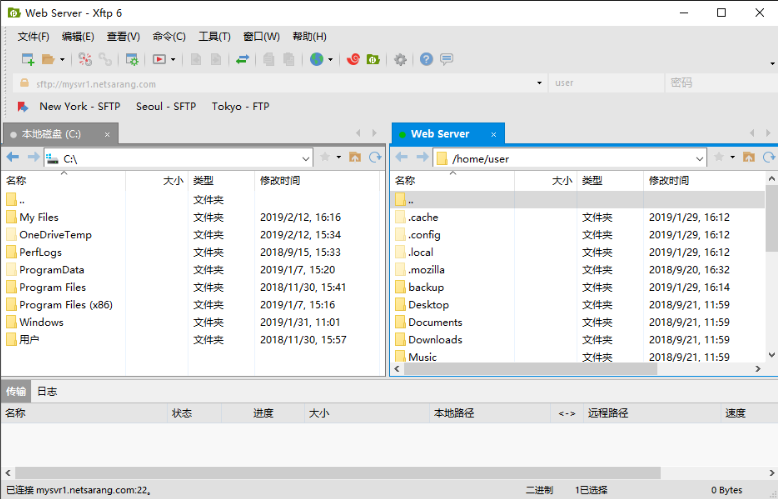Click the grey Copy icon in toolbar
778x499 pixels.
tap(268, 60)
